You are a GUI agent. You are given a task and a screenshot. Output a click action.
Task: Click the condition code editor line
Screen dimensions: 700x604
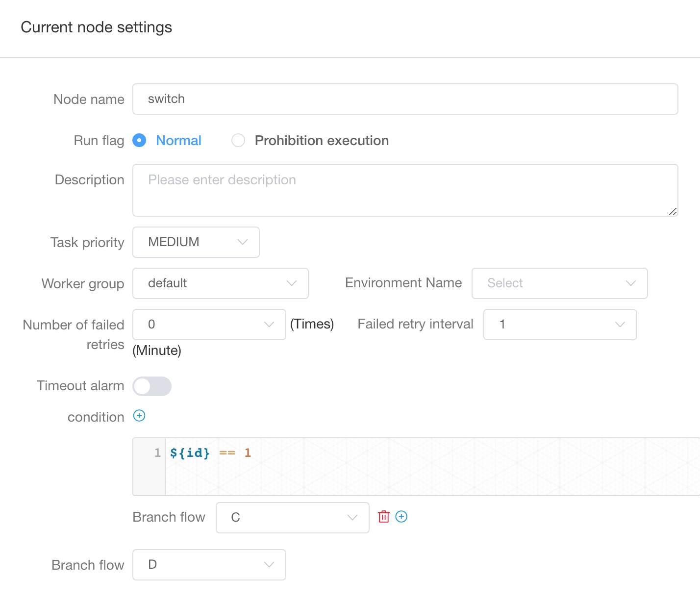(431, 453)
